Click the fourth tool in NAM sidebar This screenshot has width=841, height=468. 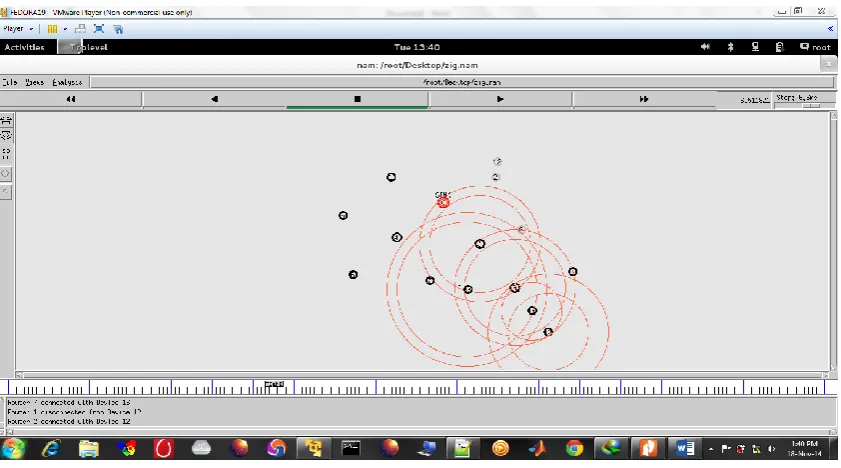tap(6, 174)
